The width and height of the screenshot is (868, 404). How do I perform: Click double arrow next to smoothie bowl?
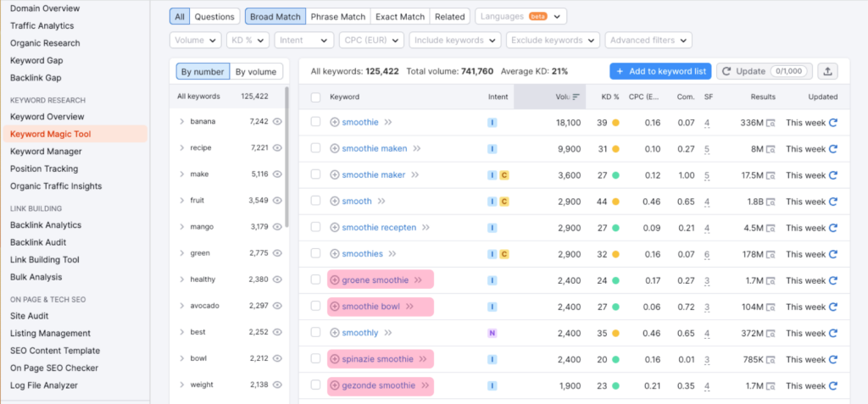pos(409,307)
